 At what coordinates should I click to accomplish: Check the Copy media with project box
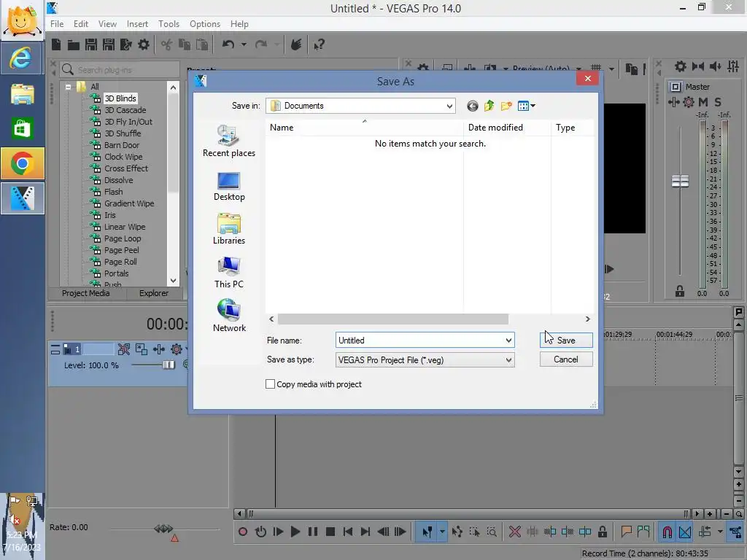[x=270, y=384]
